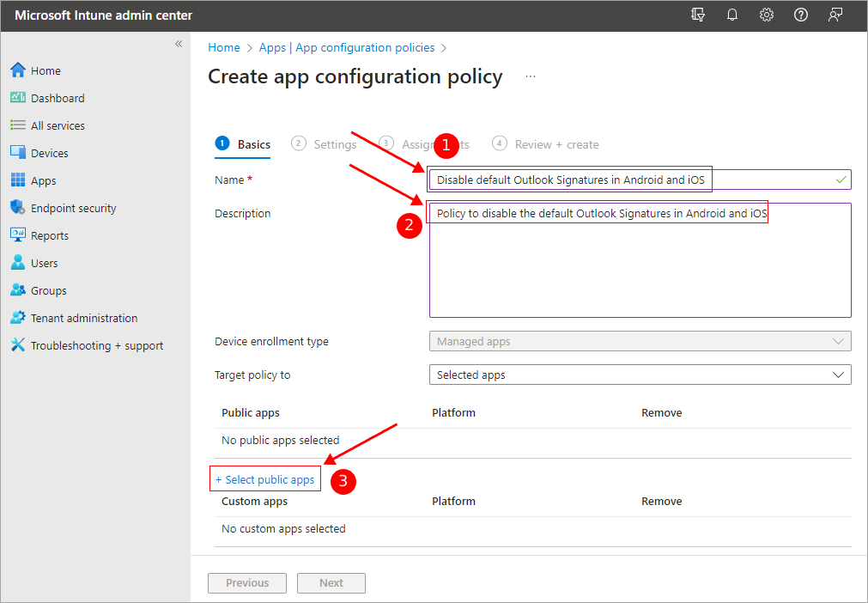The width and height of the screenshot is (868, 603).
Task: Click the Microsoft Intune admin center title
Action: tap(104, 15)
